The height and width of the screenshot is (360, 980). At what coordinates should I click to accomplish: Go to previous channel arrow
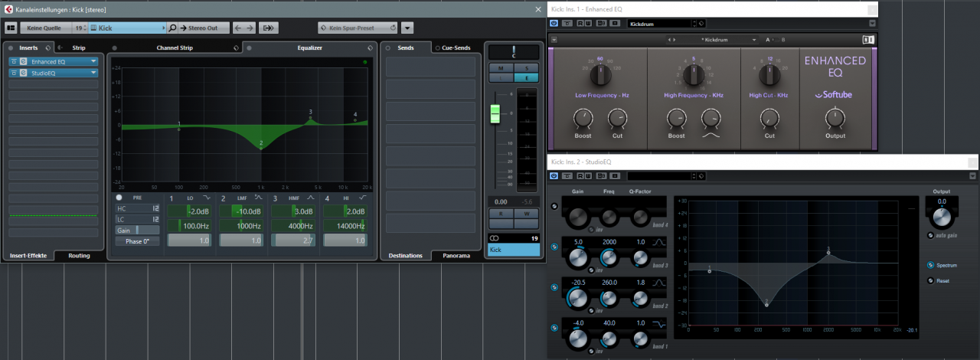pyautogui.click(x=238, y=28)
